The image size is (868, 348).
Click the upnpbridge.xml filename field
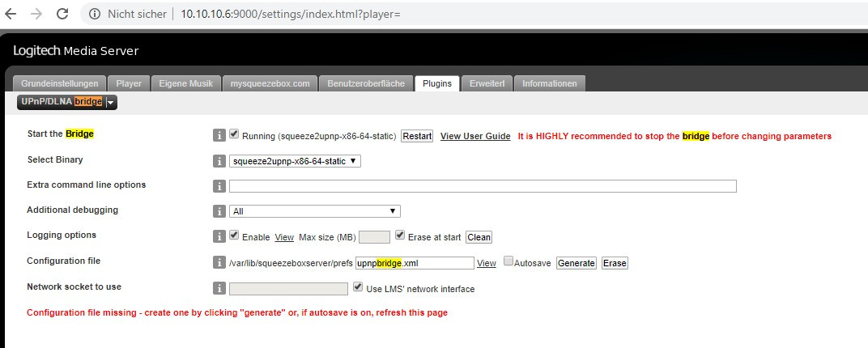tap(415, 263)
